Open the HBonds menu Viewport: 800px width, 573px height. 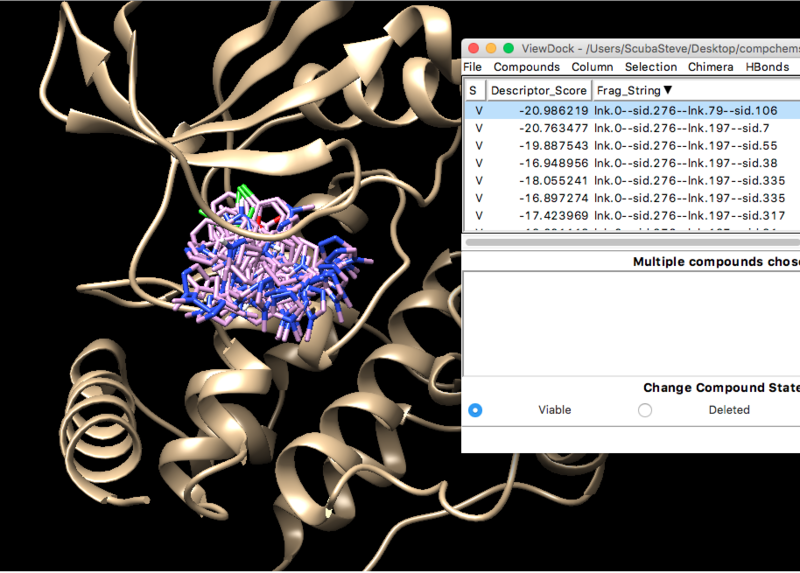click(767, 67)
